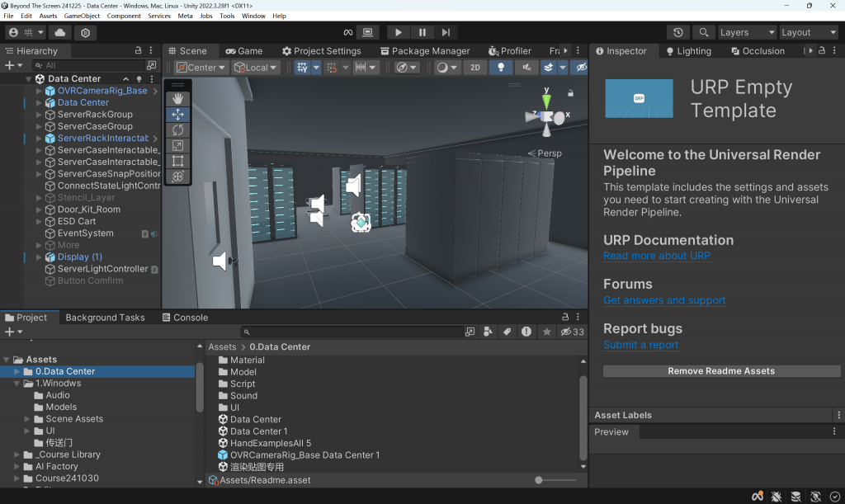Open Undo History
The width and height of the screenshot is (845, 504).
pos(678,32)
